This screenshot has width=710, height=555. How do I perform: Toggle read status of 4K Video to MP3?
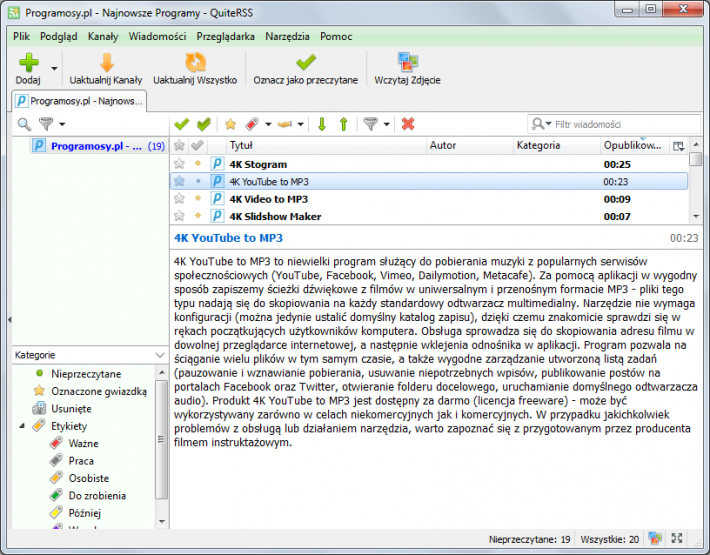tap(198, 198)
